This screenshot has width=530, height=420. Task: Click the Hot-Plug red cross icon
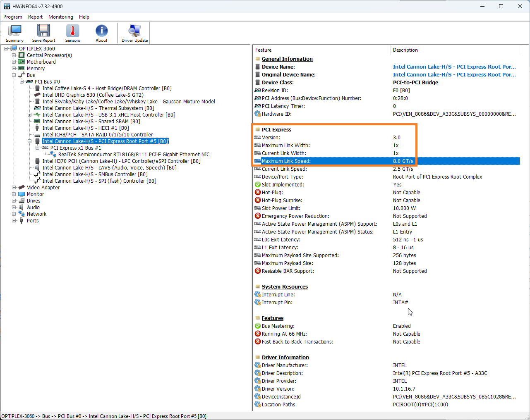click(x=258, y=192)
